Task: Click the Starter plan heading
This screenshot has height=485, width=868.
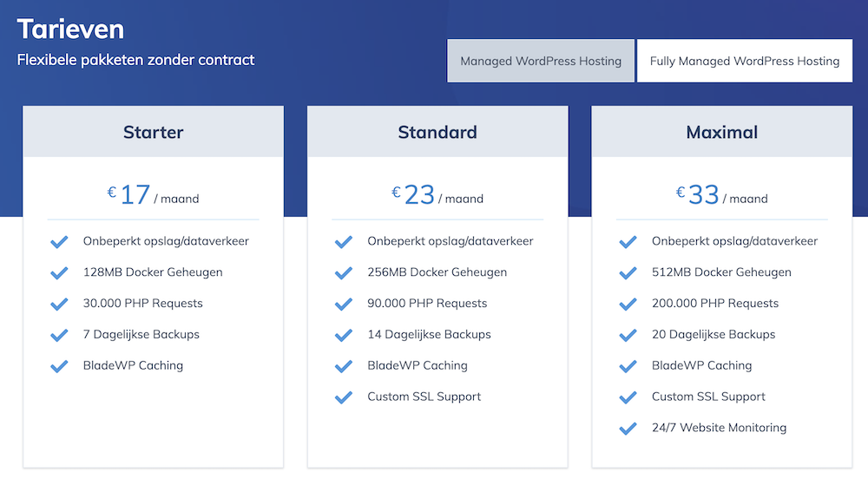Action: [x=153, y=133]
